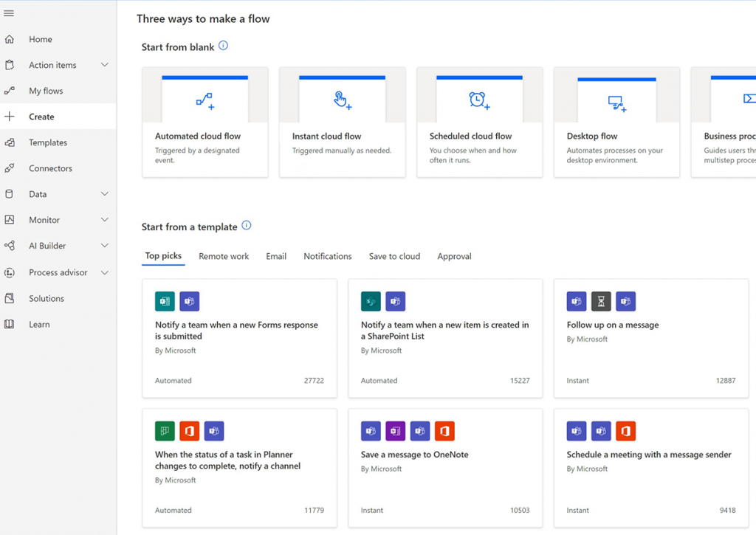
Task: Click the Templates icon in the sidebar
Action: pyautogui.click(x=8, y=142)
